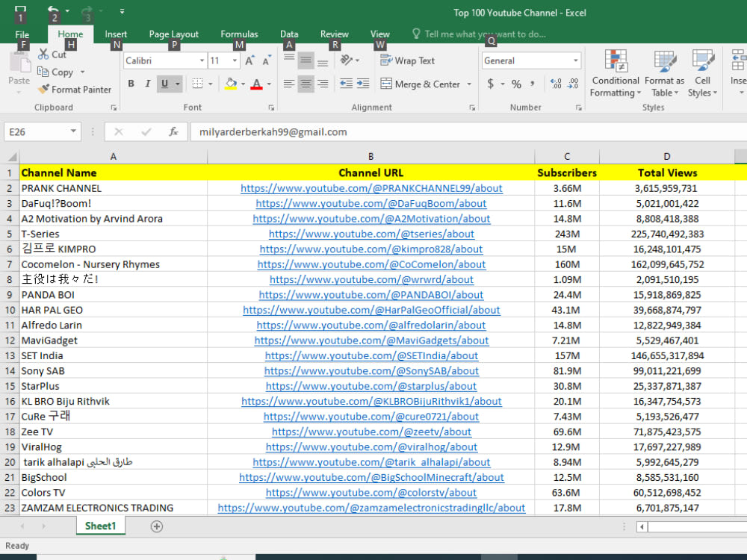Click the Increase Font Size icon

click(249, 60)
